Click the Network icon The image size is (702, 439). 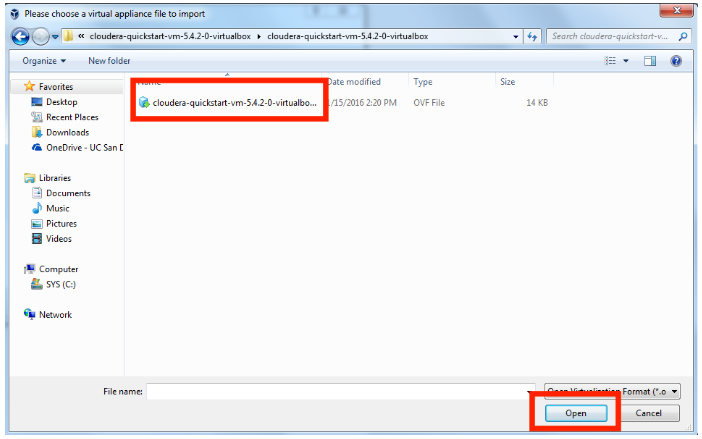(30, 314)
